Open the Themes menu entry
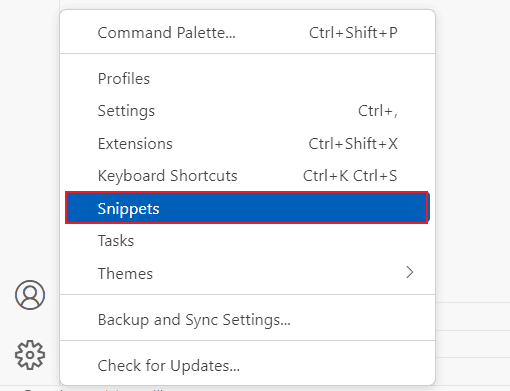Screen dimensions: 510x391 click(247, 273)
